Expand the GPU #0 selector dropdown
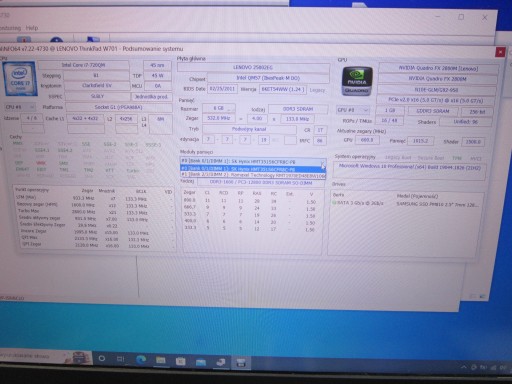 pyautogui.click(x=353, y=110)
